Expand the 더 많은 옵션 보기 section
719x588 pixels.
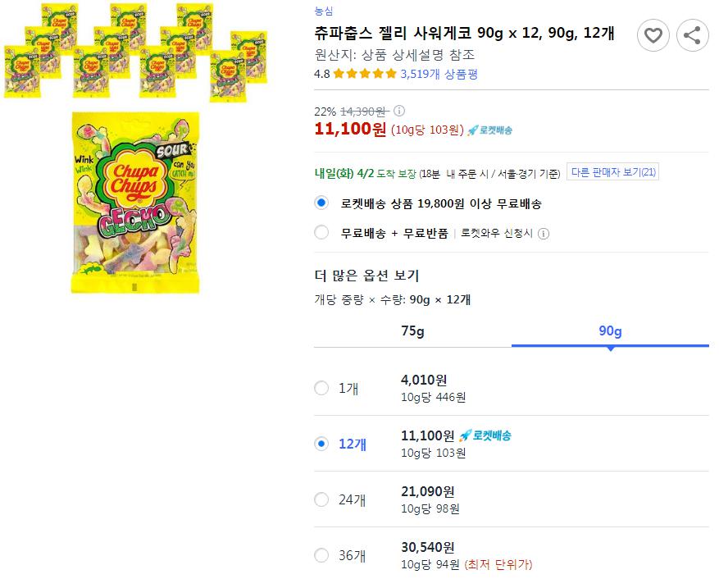(366, 276)
